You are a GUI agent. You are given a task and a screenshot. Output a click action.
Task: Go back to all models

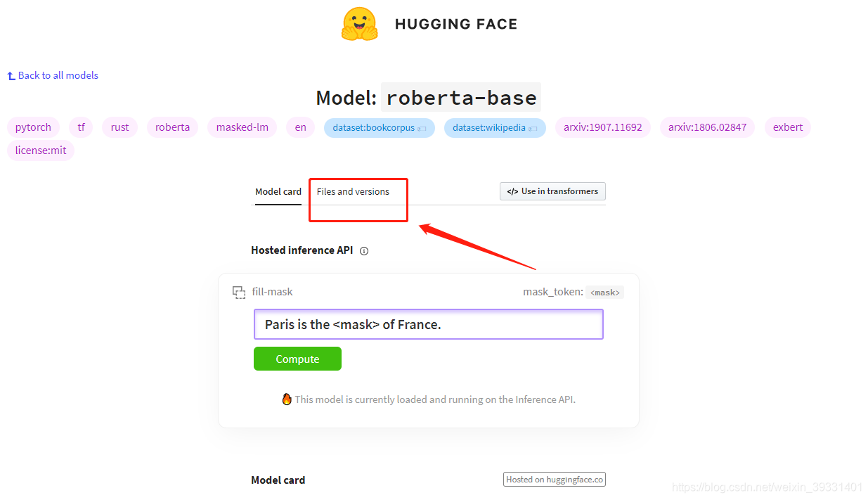pyautogui.click(x=53, y=75)
